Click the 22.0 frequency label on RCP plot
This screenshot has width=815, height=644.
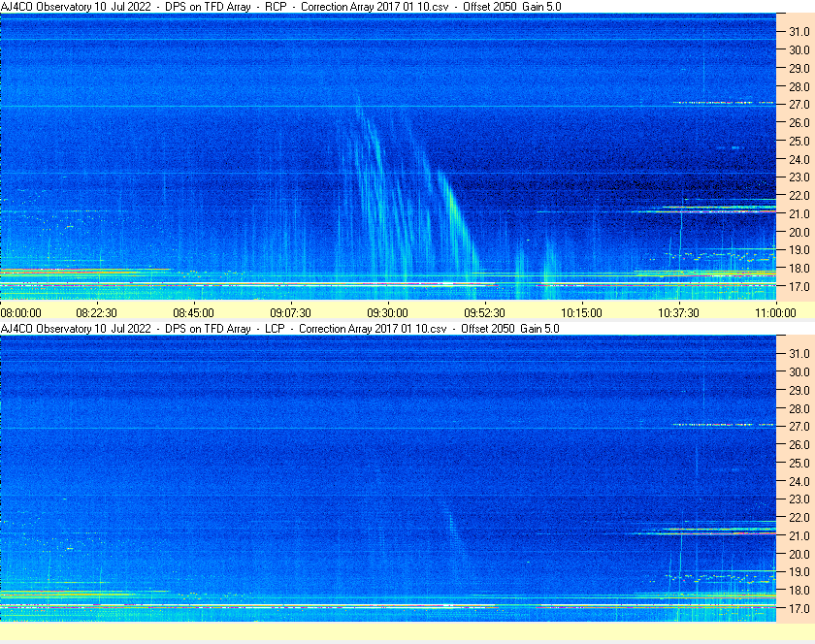(799, 196)
